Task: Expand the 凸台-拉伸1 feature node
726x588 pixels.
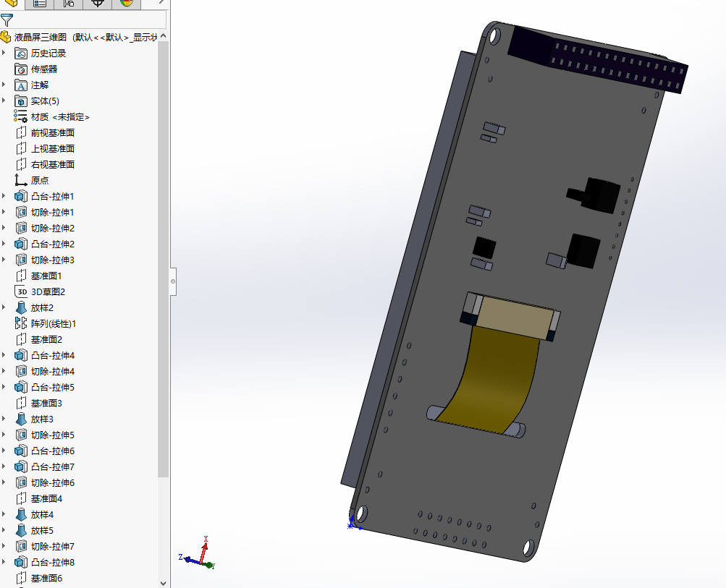Action: point(4,197)
